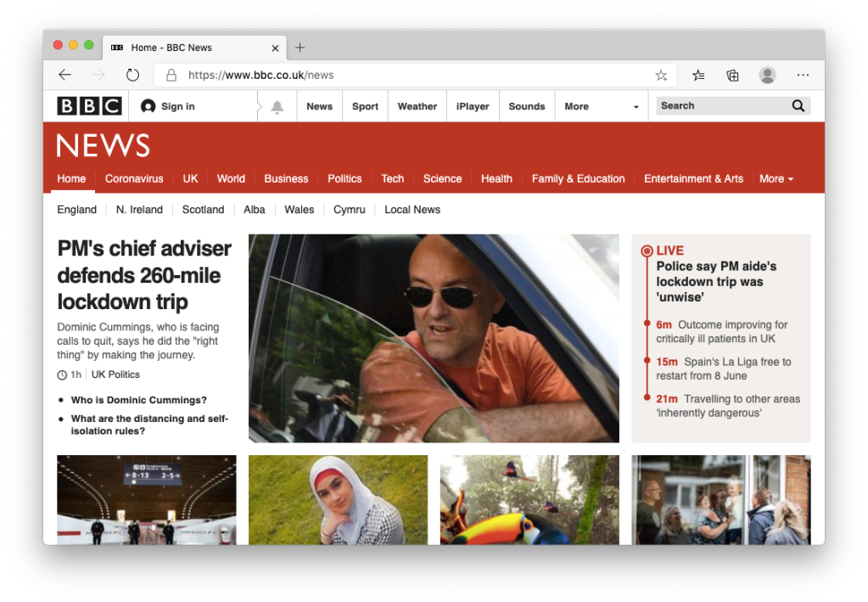Expand the BBC More dropdown

point(602,107)
